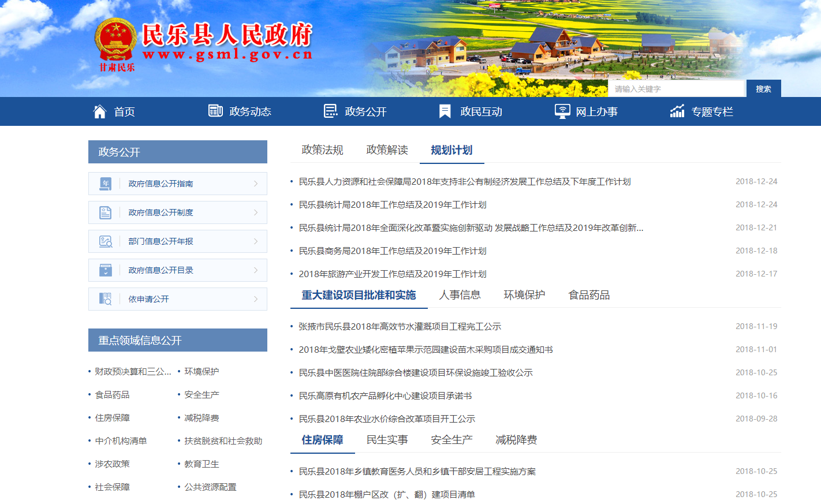This screenshot has width=821, height=504.
Task: Open the 专题专栏 navigation item
Action: coord(712,112)
